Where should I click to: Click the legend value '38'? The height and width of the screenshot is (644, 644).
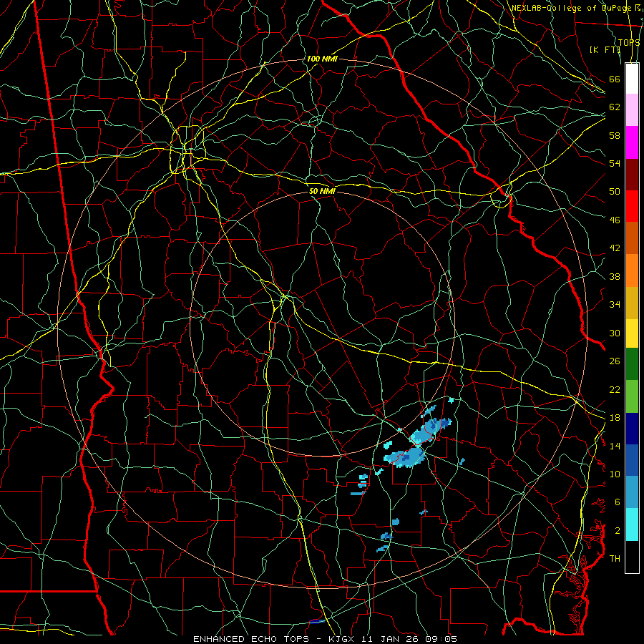point(615,276)
